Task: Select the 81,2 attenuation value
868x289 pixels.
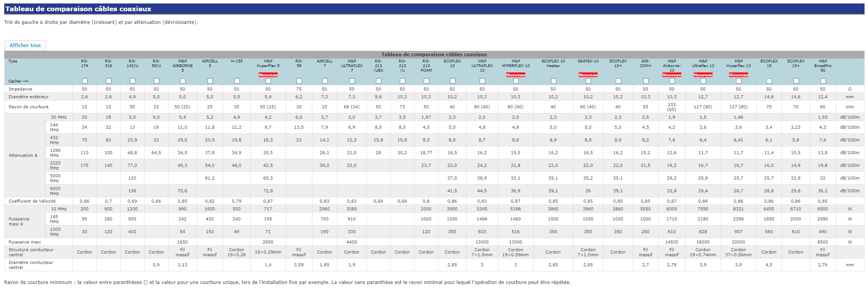Action: (x=210, y=178)
